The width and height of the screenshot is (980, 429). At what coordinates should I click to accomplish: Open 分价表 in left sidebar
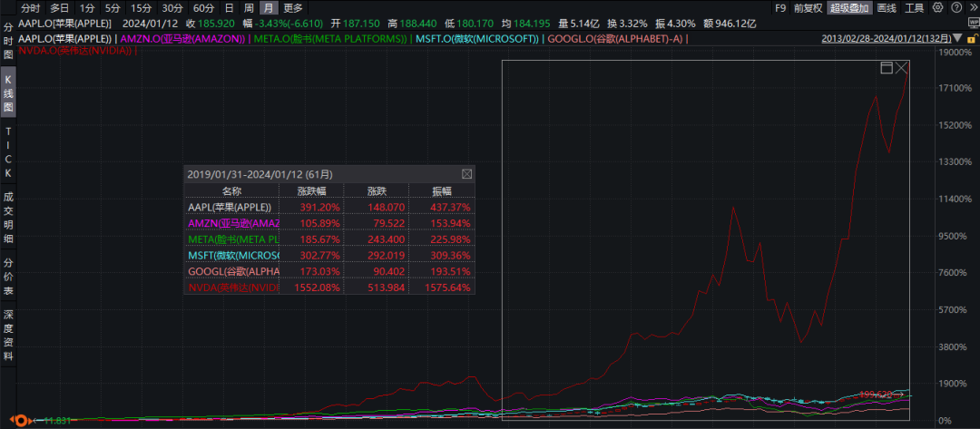tap(8, 276)
